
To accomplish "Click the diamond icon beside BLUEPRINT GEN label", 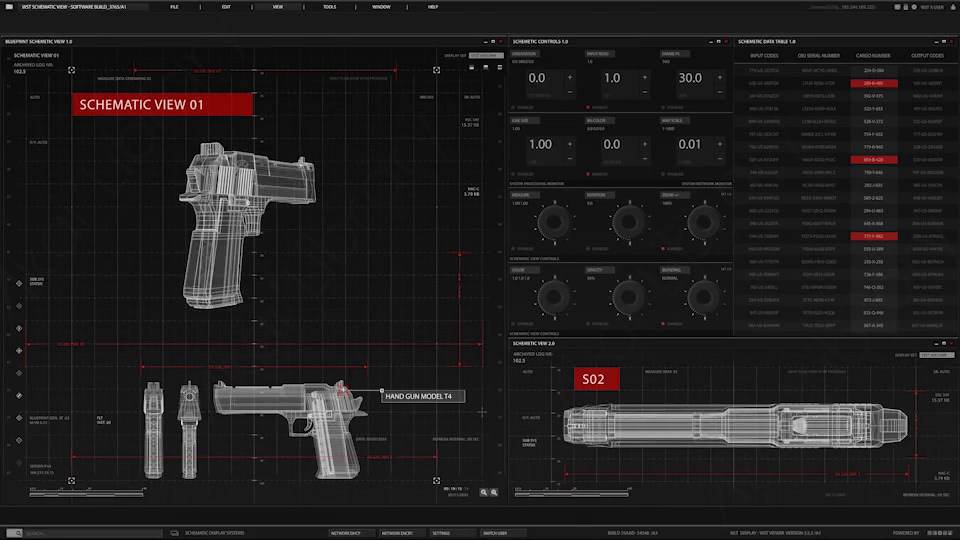I will 19,418.
